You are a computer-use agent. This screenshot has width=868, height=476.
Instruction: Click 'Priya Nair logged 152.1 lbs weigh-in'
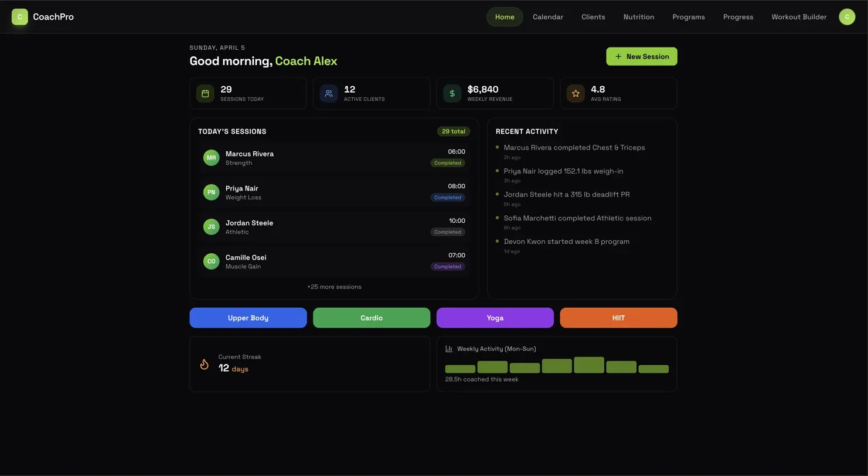[563, 171]
